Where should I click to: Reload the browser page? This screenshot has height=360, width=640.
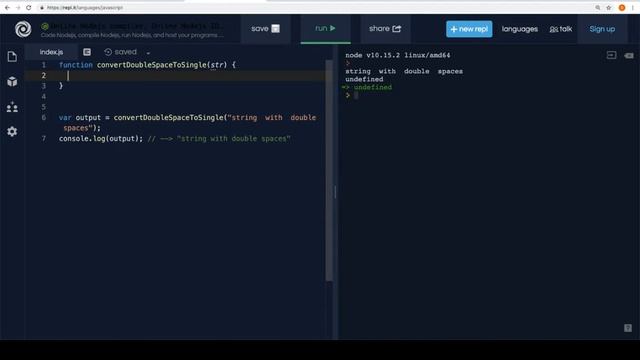click(29, 7)
